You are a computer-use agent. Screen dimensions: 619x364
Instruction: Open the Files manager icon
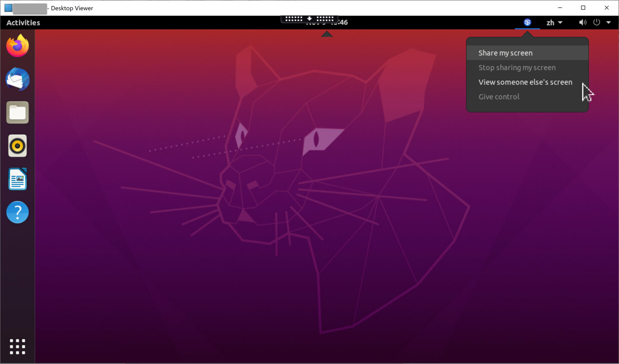(x=17, y=113)
